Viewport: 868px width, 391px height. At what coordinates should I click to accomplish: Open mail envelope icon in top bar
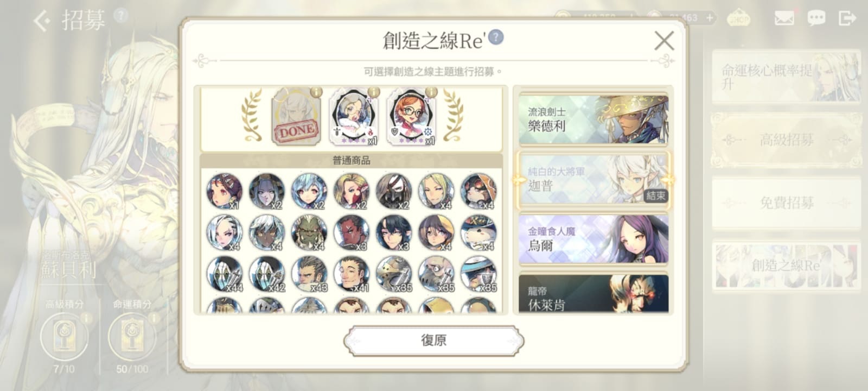tap(784, 18)
